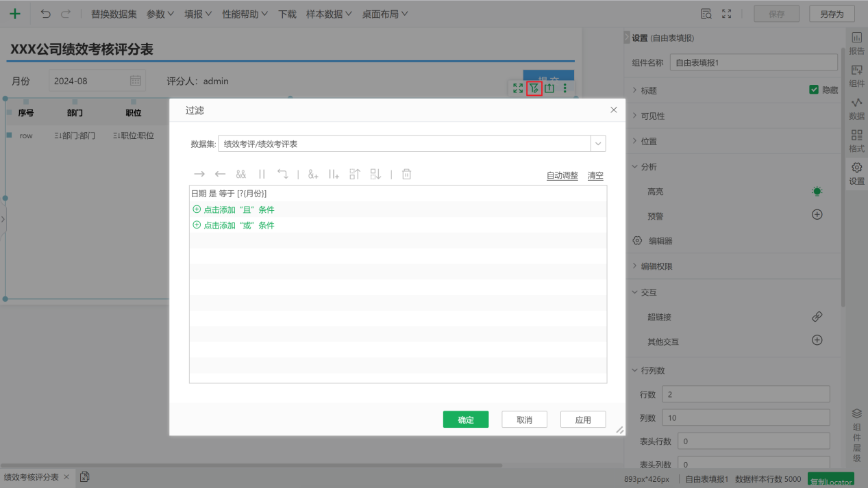Click the green plus add icon
The image size is (868, 488).
(14, 14)
